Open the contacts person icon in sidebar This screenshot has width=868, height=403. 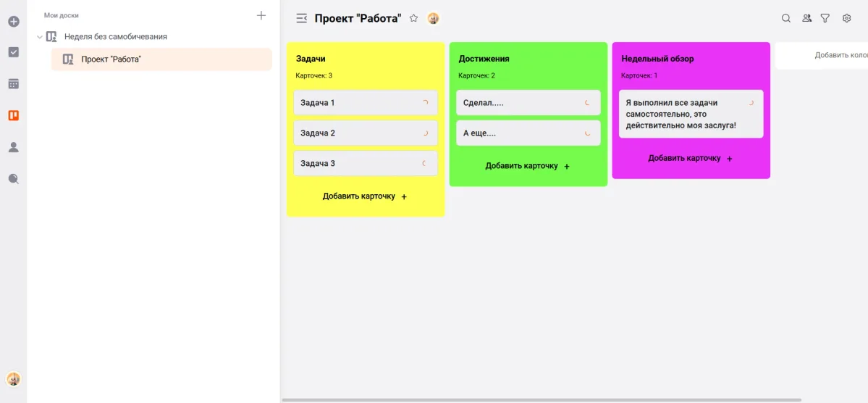13,147
